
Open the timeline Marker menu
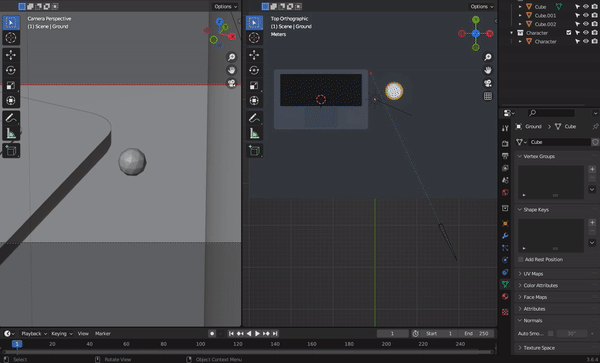(103, 334)
